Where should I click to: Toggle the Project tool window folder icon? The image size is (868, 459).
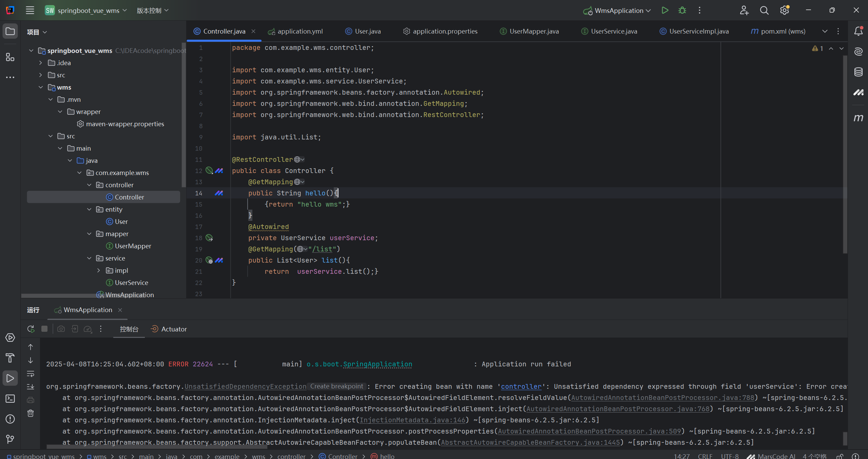click(10, 32)
